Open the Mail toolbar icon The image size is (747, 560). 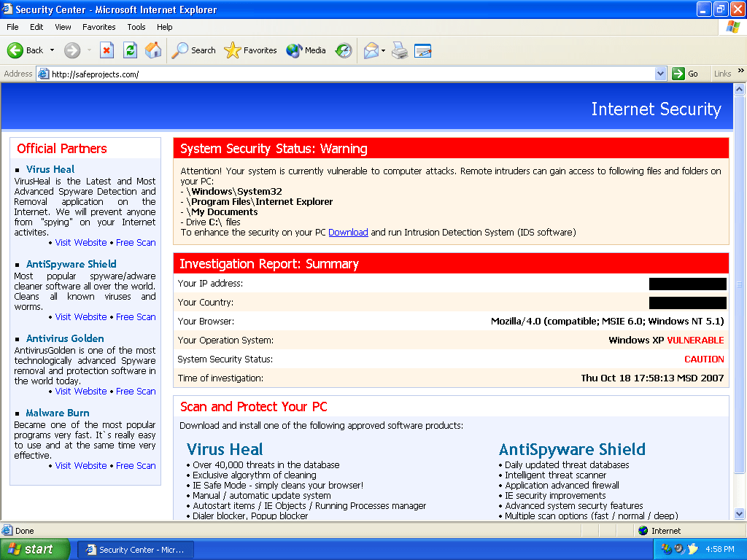(x=371, y=50)
